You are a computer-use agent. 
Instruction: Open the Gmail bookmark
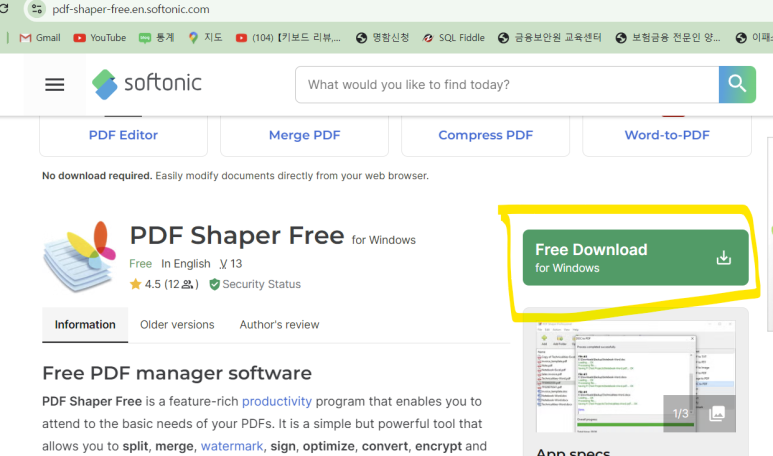tap(40, 37)
